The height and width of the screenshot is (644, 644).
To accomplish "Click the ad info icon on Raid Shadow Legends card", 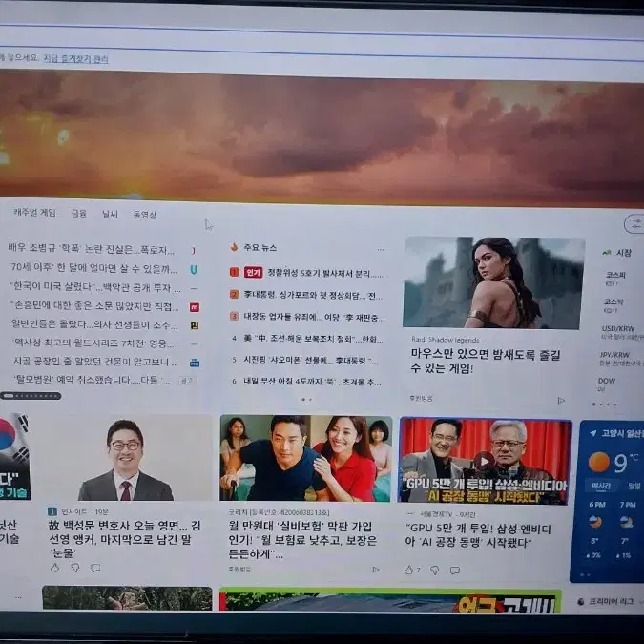I will 561,400.
